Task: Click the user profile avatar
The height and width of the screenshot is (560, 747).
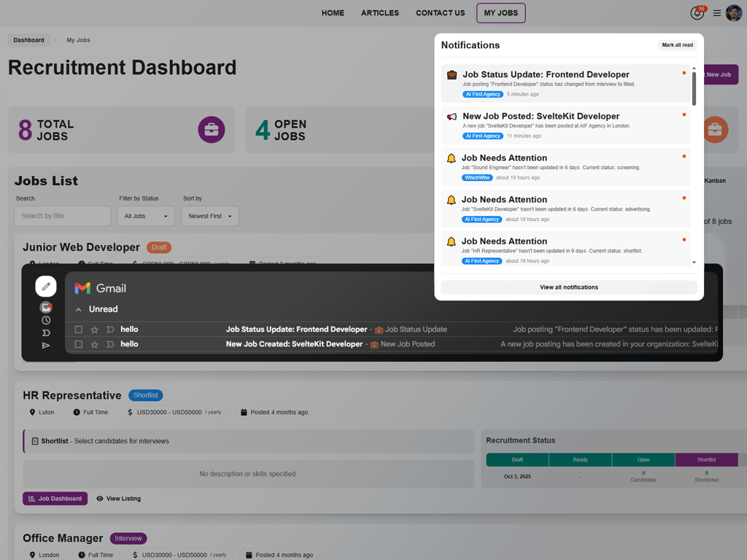Action: [x=734, y=13]
